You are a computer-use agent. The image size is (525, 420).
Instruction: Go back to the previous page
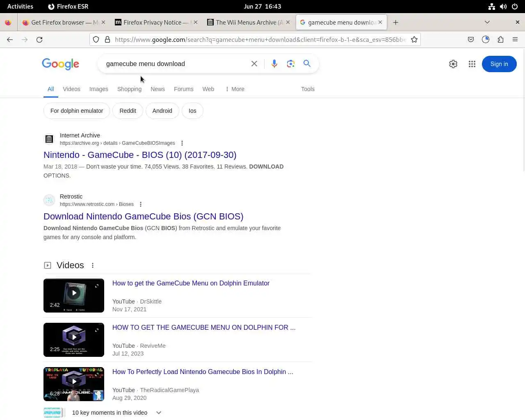tap(10, 39)
